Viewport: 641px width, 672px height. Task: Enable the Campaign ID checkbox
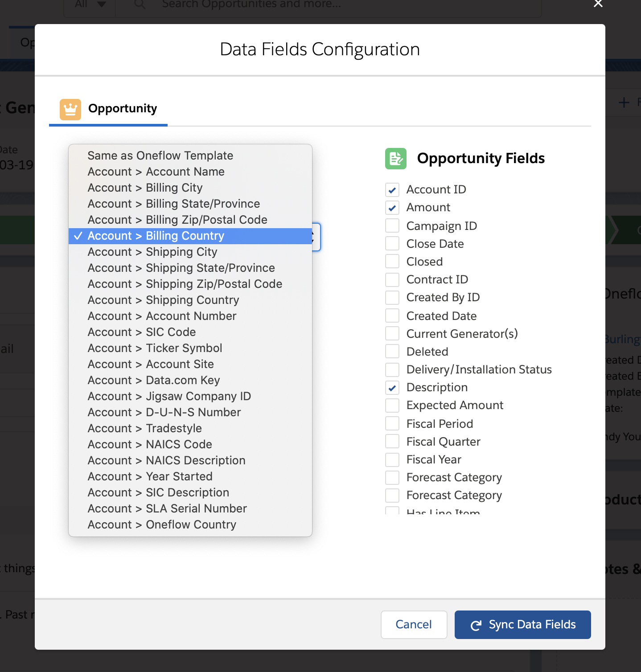click(392, 226)
